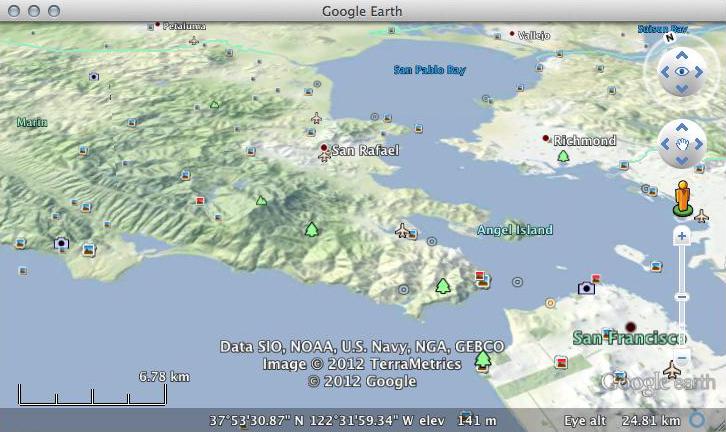Click the Google Earth window title

(362, 11)
